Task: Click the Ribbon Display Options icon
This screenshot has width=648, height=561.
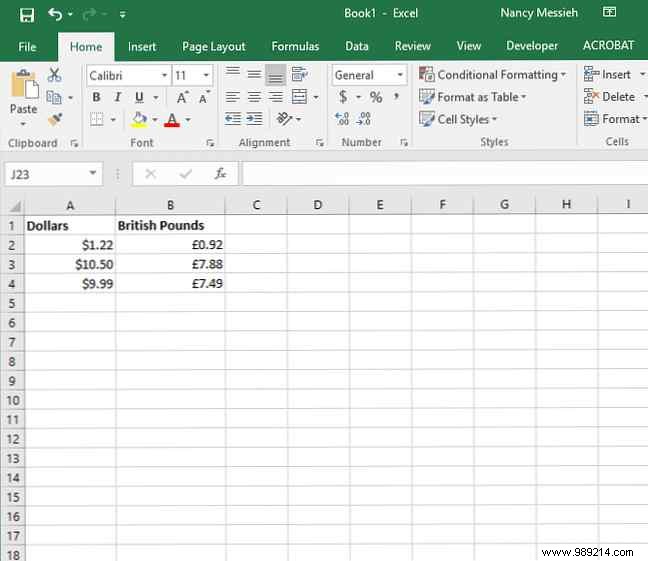Action: tap(609, 12)
